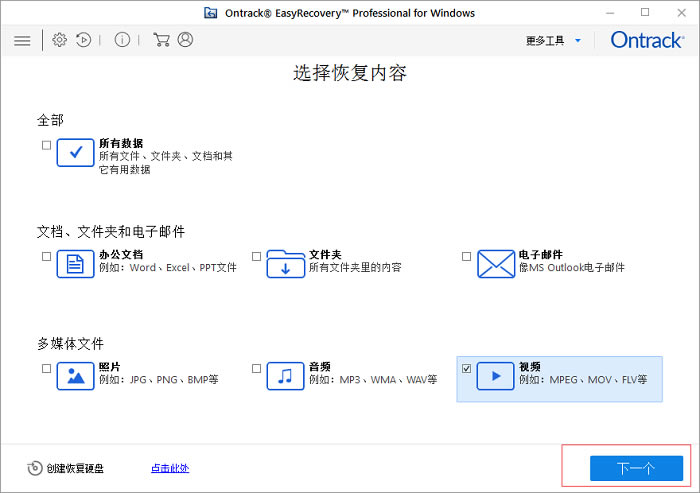Check the 音频 checkbox
700x493 pixels.
point(256,368)
